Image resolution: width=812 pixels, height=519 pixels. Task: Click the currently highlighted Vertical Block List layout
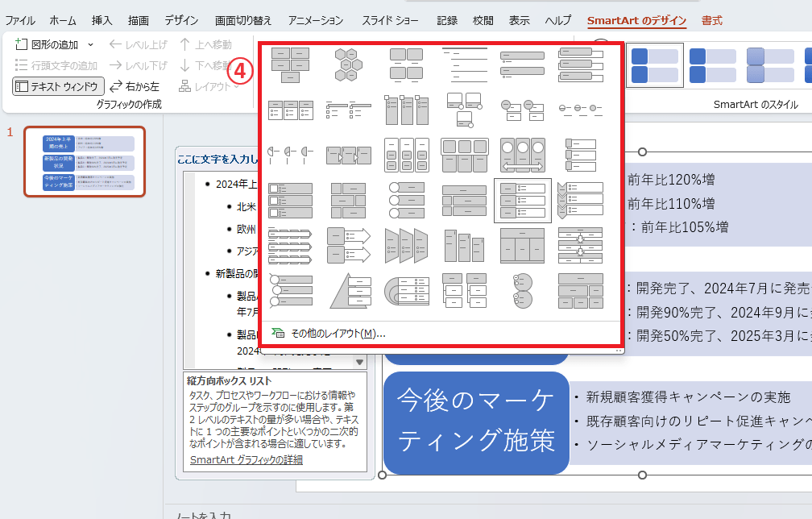[x=523, y=201]
